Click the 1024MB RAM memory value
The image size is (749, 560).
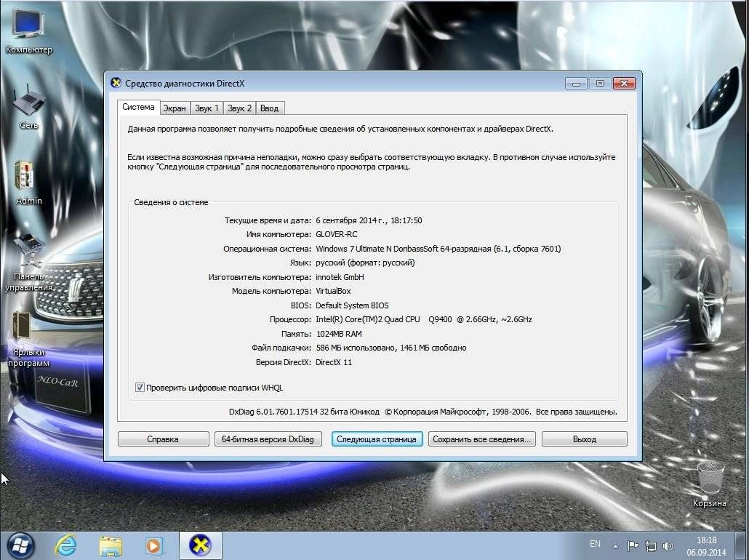(x=339, y=334)
